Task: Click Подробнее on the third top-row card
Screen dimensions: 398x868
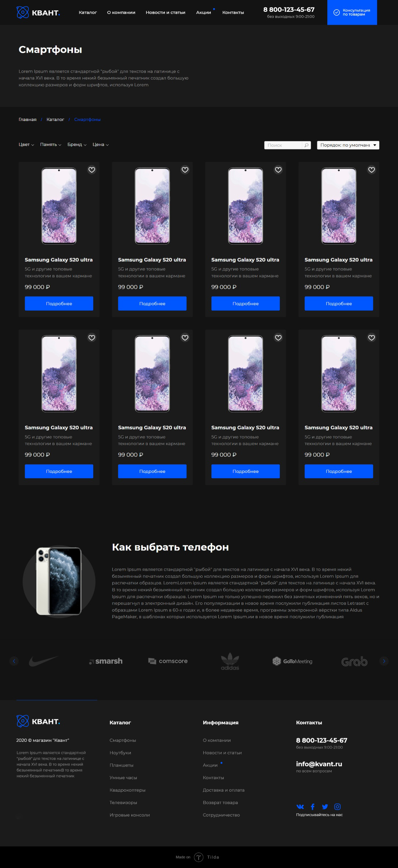Action: pyautogui.click(x=245, y=304)
